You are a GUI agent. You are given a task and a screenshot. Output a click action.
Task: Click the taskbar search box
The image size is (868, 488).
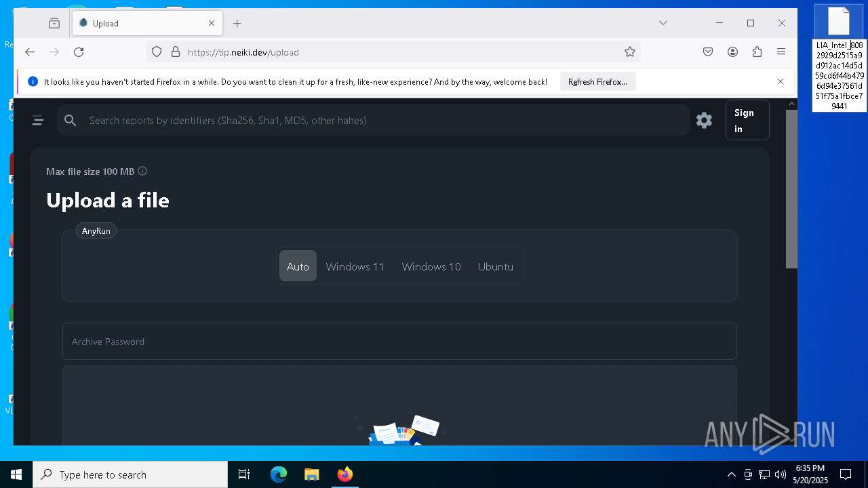(x=130, y=474)
